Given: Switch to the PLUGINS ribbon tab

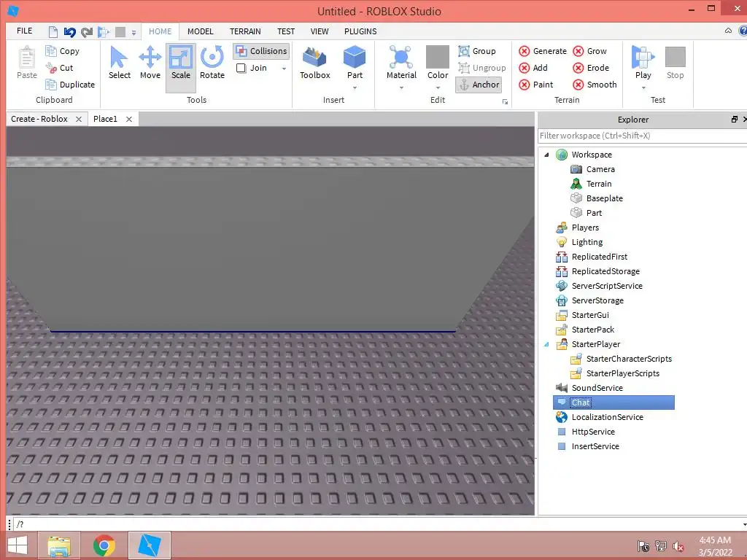Looking at the screenshot, I should point(360,31).
